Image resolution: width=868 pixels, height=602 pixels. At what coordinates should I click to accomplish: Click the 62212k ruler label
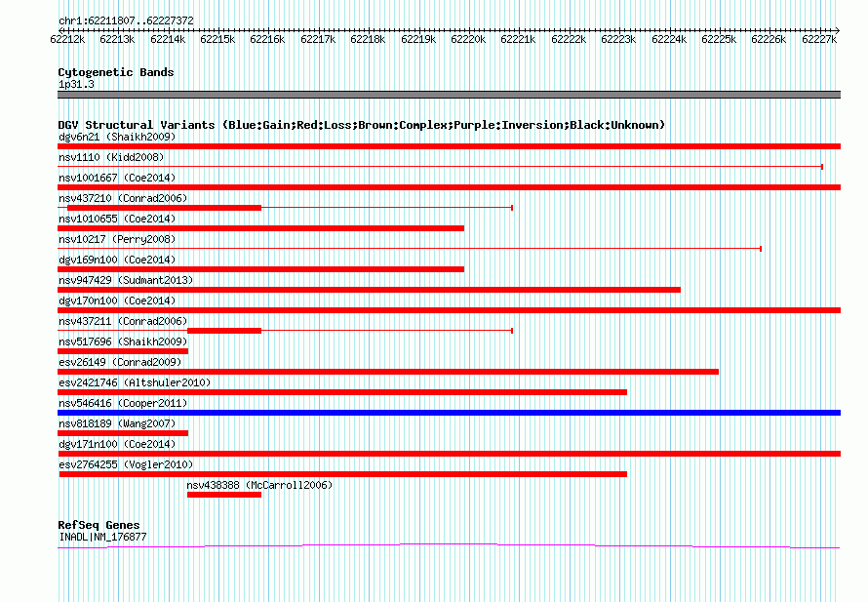(x=67, y=39)
